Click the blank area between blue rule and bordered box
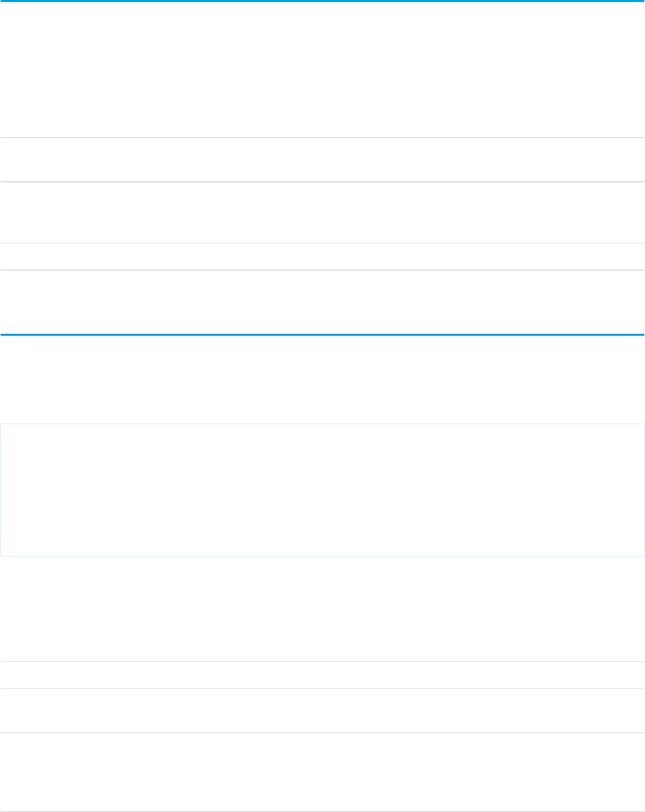This screenshot has width=645, height=812. (322, 380)
